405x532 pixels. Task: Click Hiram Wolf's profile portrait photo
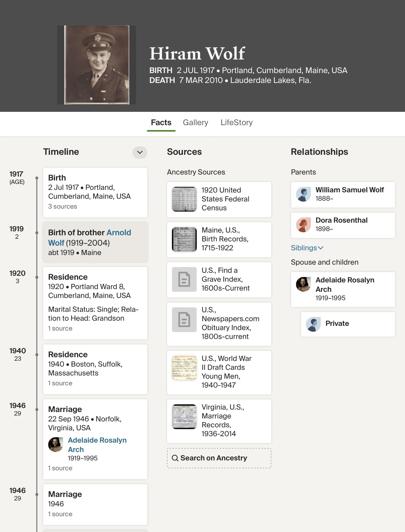click(97, 65)
